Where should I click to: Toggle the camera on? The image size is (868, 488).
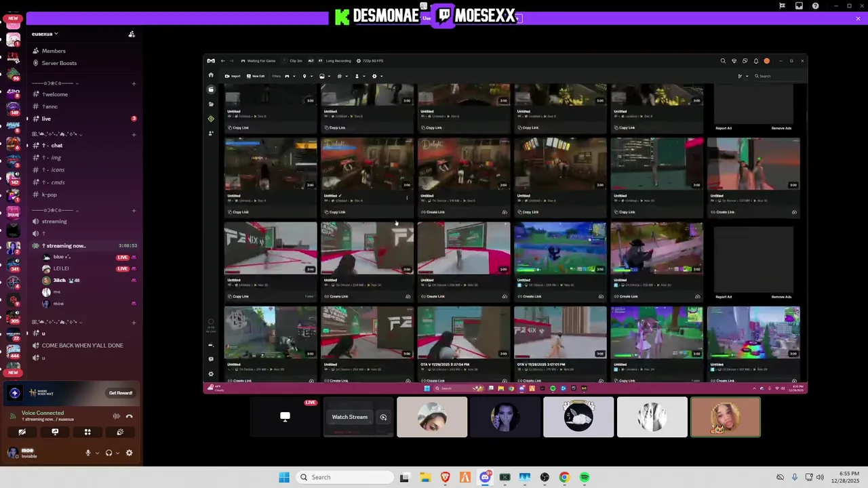tap(22, 432)
